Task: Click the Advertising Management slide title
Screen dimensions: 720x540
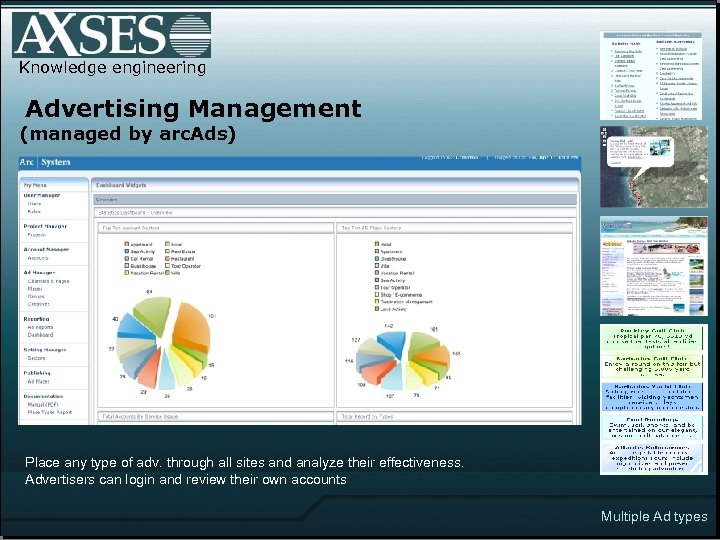Action: pos(193,108)
